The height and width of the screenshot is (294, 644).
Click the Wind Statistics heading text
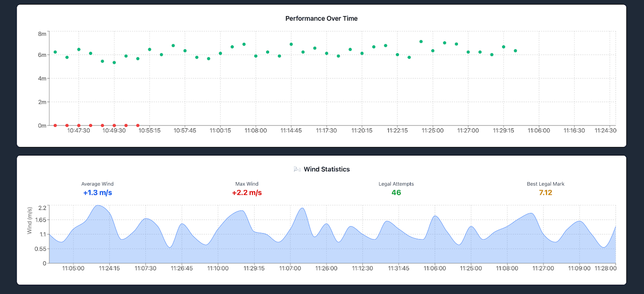[x=327, y=170]
